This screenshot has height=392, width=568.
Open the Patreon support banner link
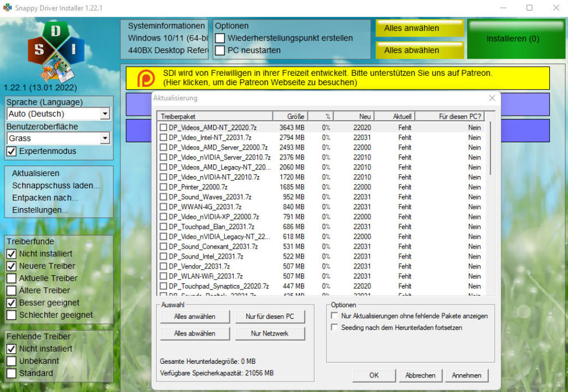pyautogui.click(x=338, y=78)
